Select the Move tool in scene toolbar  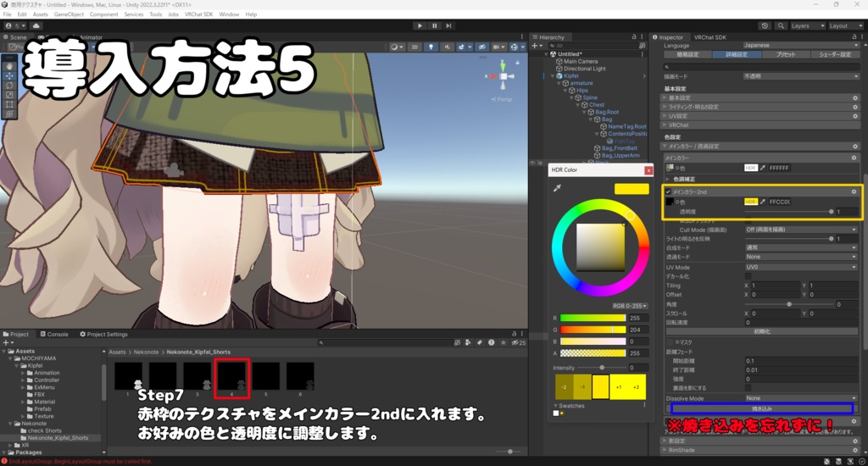(x=9, y=75)
